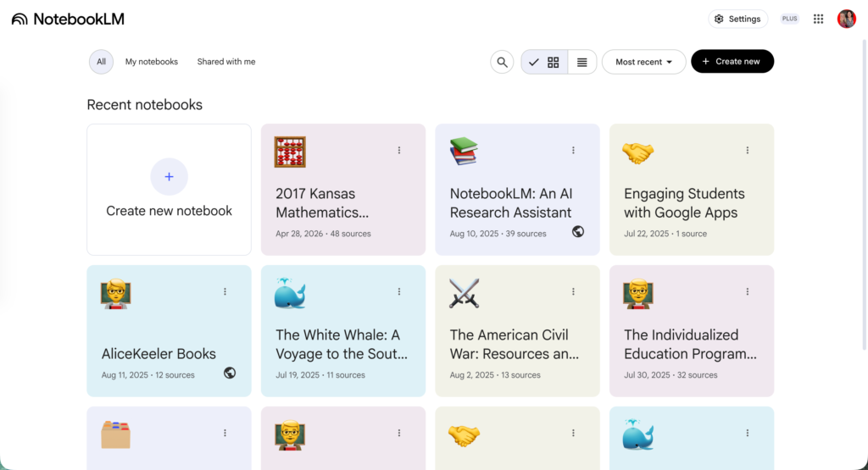The height and width of the screenshot is (470, 868).
Task: Open the AliceKeeler Books notebook title
Action: pyautogui.click(x=159, y=354)
